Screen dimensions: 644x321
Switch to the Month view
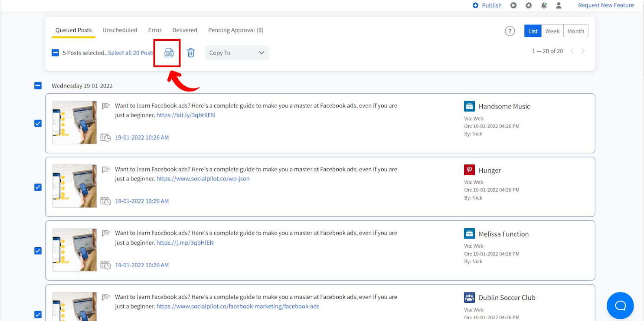tap(575, 31)
